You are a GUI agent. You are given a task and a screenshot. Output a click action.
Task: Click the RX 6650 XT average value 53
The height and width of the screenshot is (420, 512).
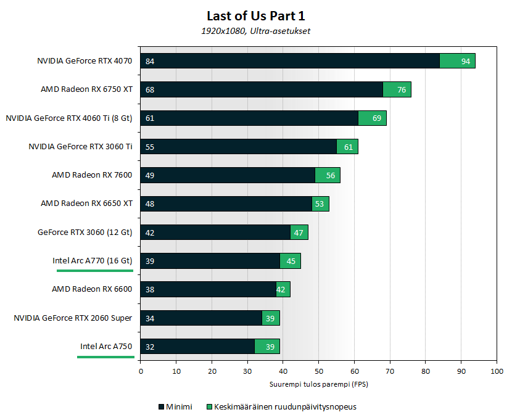click(320, 204)
